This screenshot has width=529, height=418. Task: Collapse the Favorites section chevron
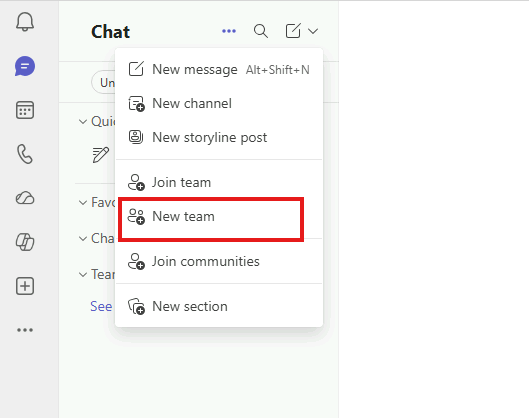[x=83, y=203]
